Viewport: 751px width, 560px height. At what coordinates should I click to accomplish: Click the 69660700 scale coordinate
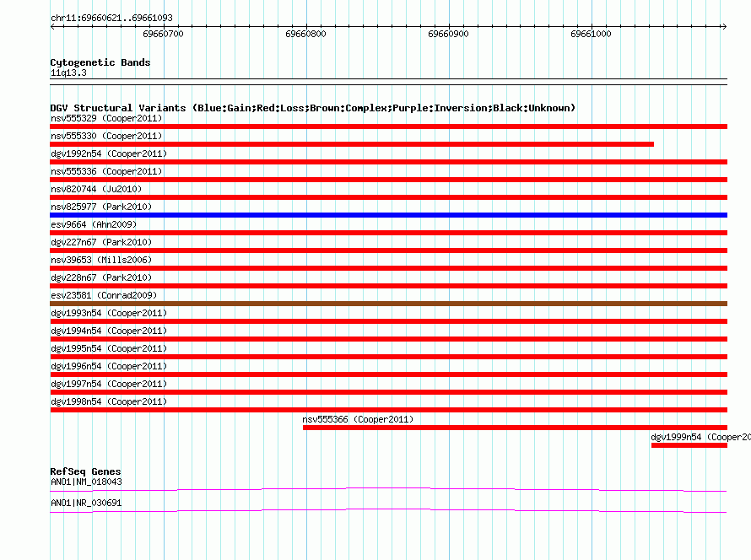tap(163, 34)
